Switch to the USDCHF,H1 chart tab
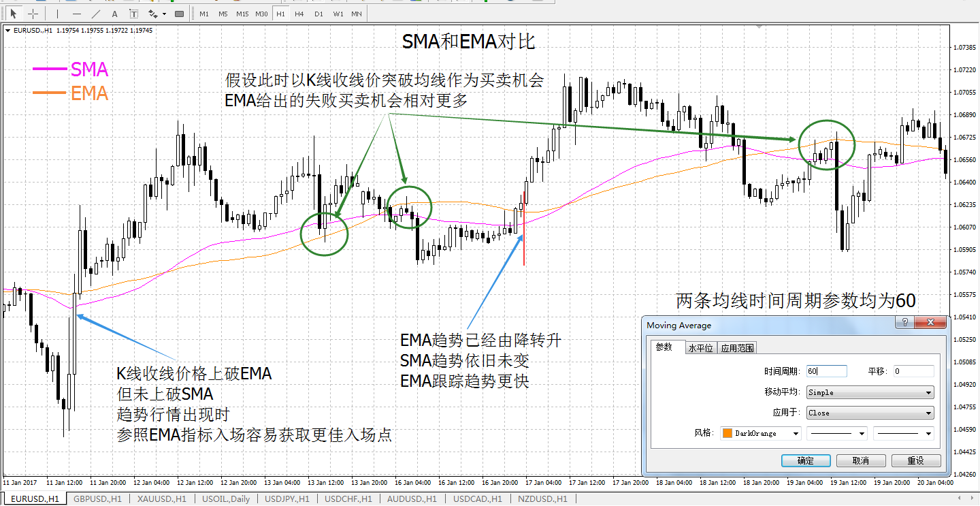Screen dimensions: 980x506 click(348, 499)
